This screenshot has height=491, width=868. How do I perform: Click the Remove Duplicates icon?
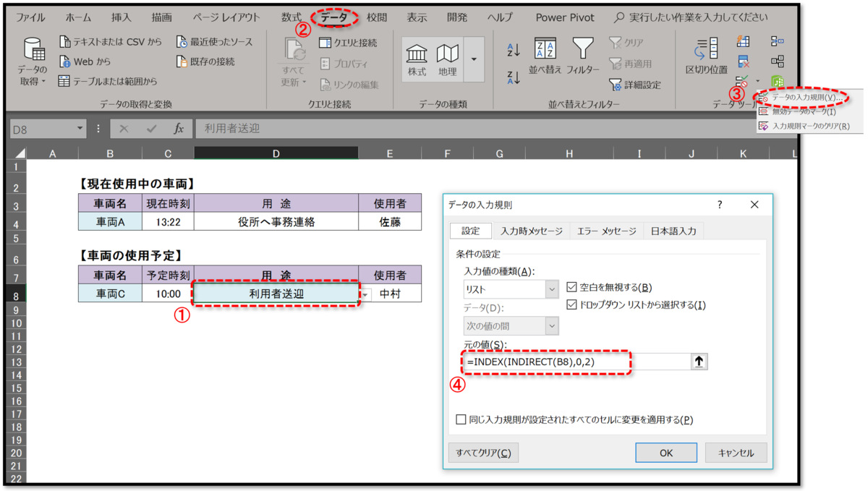742,61
